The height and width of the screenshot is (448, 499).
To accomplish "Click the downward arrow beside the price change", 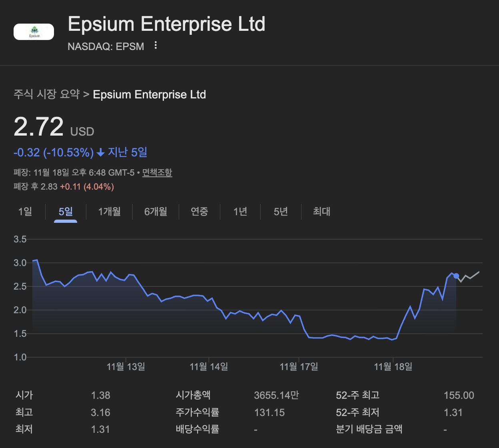I will click(101, 153).
